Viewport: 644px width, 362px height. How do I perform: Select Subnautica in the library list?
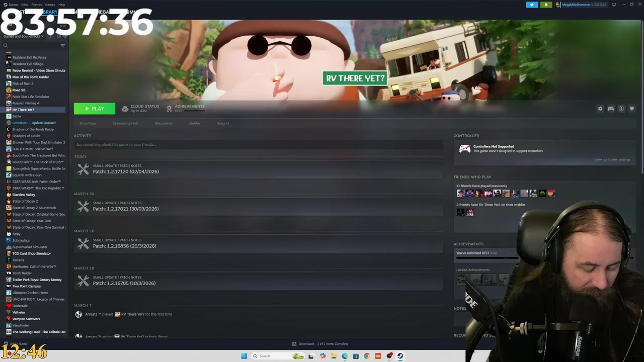(21, 240)
